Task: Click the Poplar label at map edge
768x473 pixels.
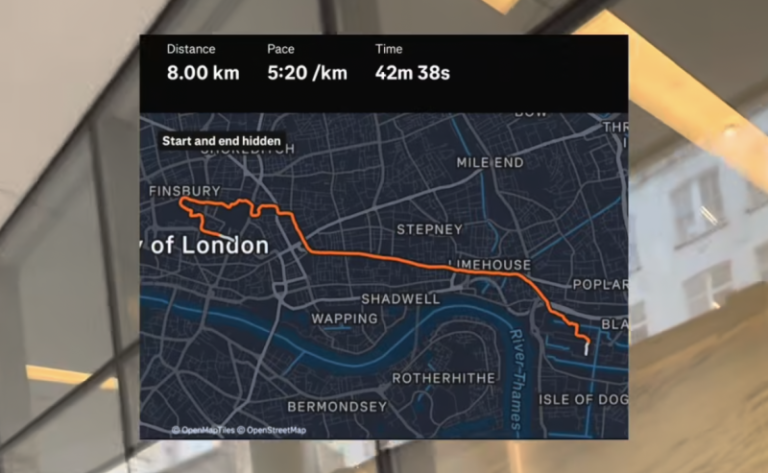Action: [600, 284]
